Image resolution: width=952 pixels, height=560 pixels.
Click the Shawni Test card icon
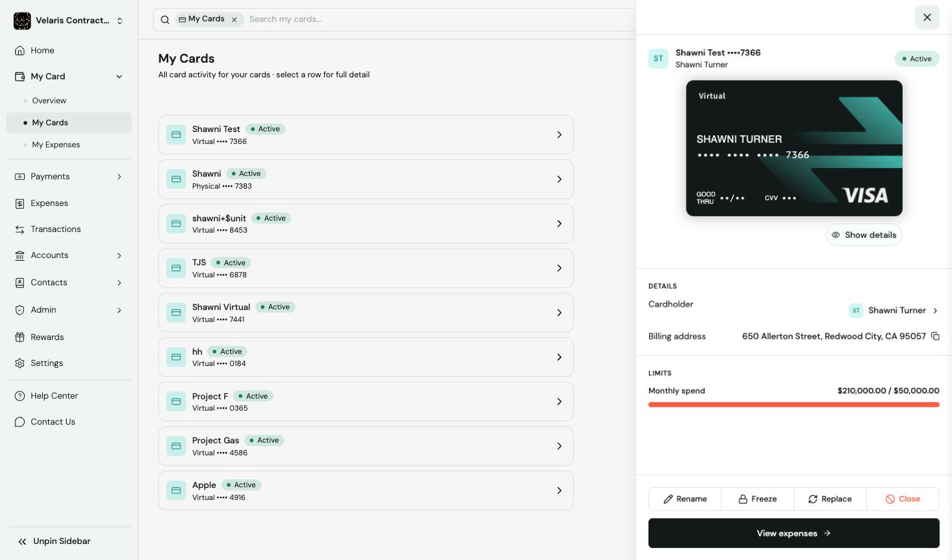tap(176, 135)
